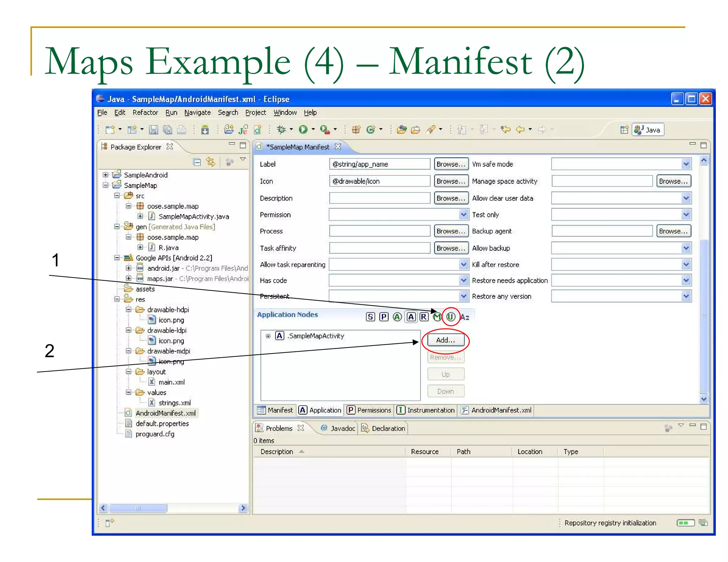
Task: Open the Permission dropdown
Action: click(463, 215)
